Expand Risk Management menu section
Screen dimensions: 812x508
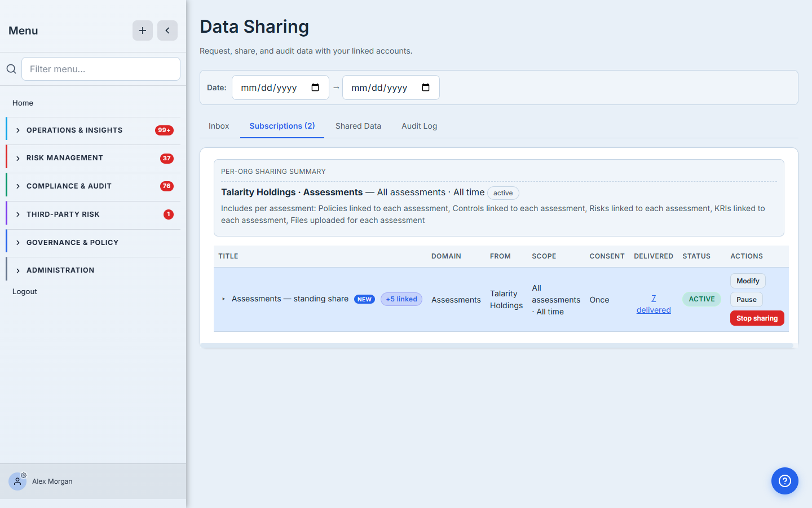click(x=93, y=158)
